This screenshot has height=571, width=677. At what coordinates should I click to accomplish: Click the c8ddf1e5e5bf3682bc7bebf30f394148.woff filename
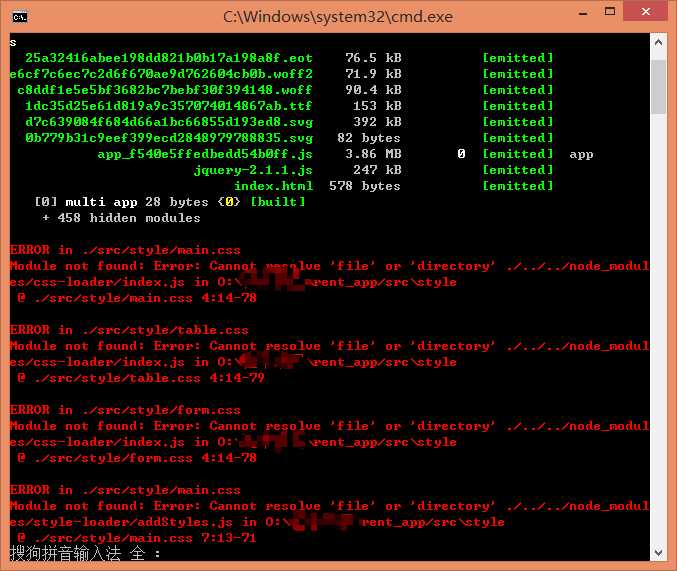tap(165, 90)
